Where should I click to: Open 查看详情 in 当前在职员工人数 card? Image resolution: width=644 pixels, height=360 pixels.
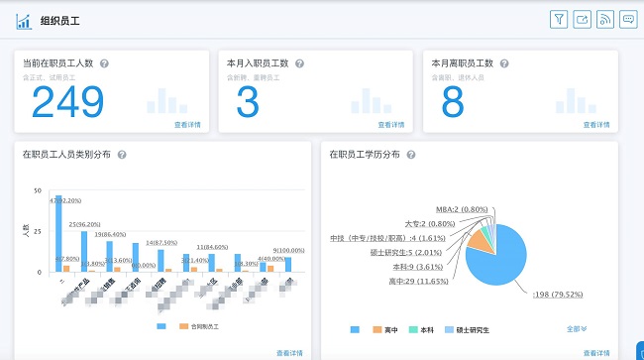(x=187, y=125)
